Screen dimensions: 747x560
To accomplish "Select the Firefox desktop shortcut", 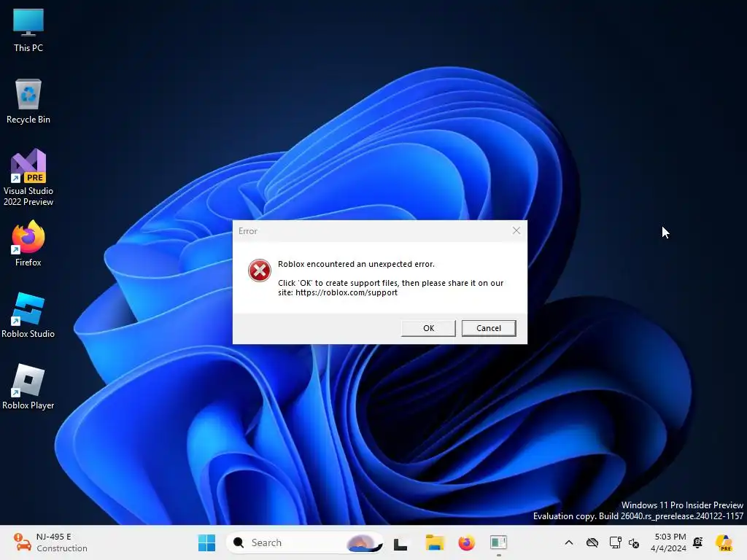I will click(28, 244).
